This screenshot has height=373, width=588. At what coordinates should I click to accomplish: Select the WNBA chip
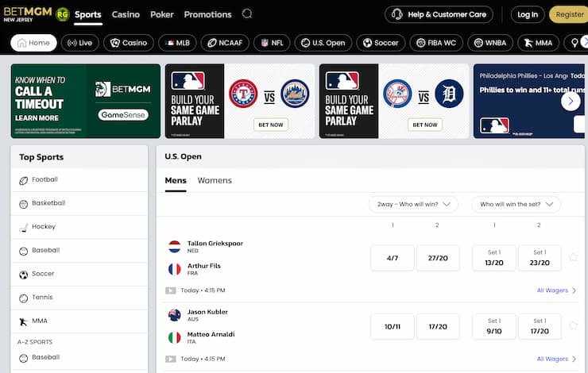tap(490, 43)
